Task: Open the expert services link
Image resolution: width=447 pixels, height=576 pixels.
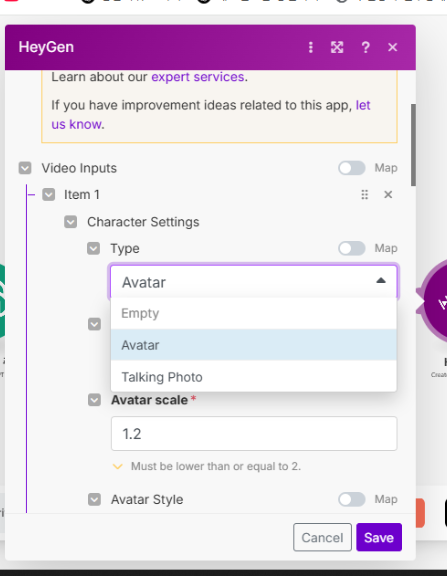Action: (x=198, y=77)
